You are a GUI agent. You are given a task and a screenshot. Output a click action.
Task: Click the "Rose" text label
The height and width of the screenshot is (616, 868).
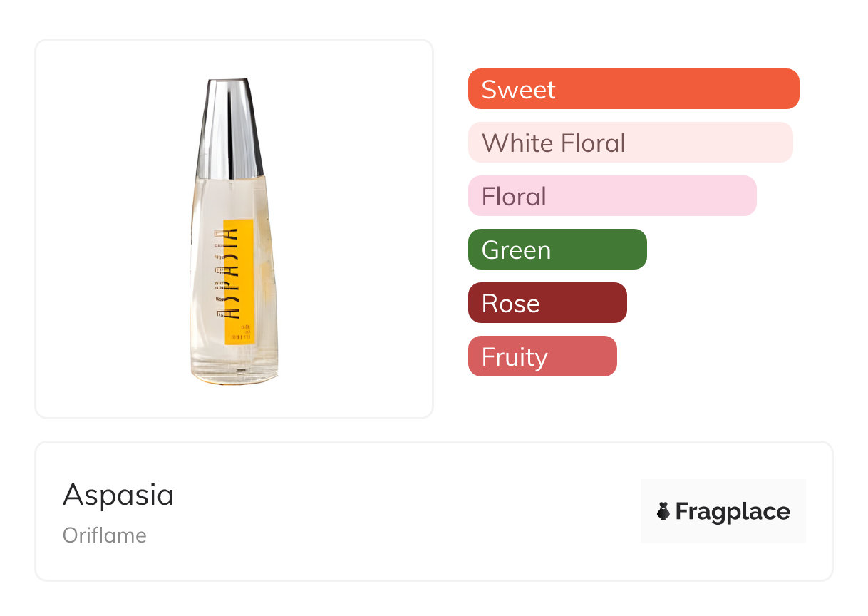pos(510,304)
